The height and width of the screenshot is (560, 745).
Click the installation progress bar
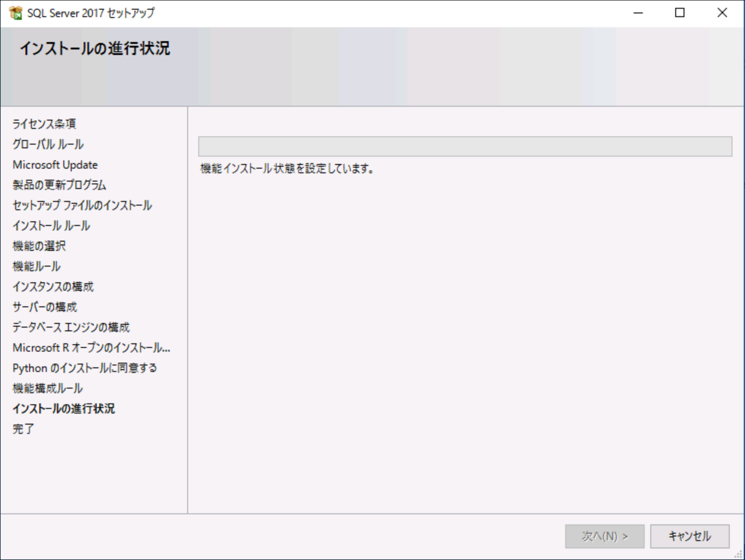pyautogui.click(x=465, y=146)
